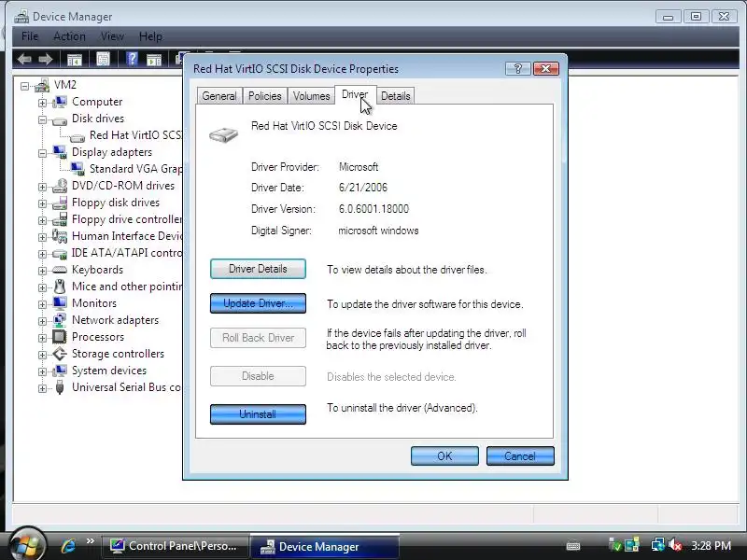The height and width of the screenshot is (560, 747).
Task: Open the File menu
Action: [x=30, y=36]
